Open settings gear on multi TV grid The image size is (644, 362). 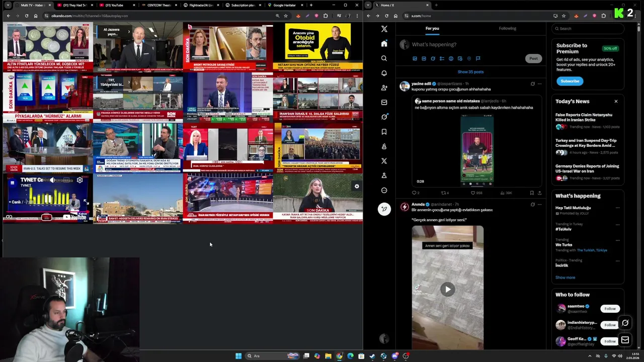click(x=357, y=186)
